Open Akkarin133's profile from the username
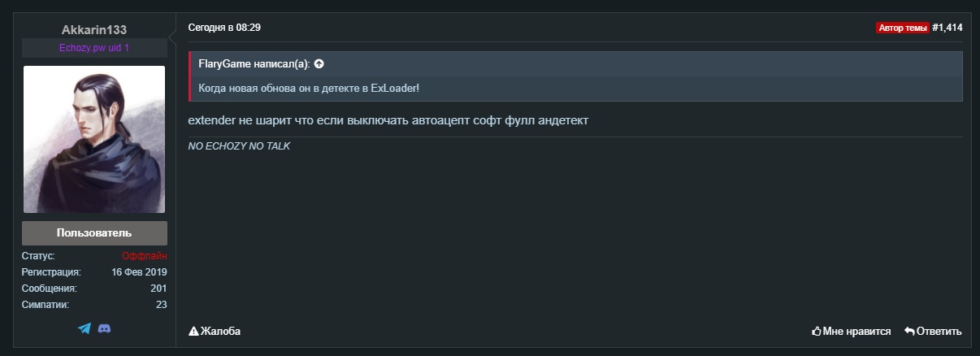The width and height of the screenshot is (980, 356). coord(94,30)
